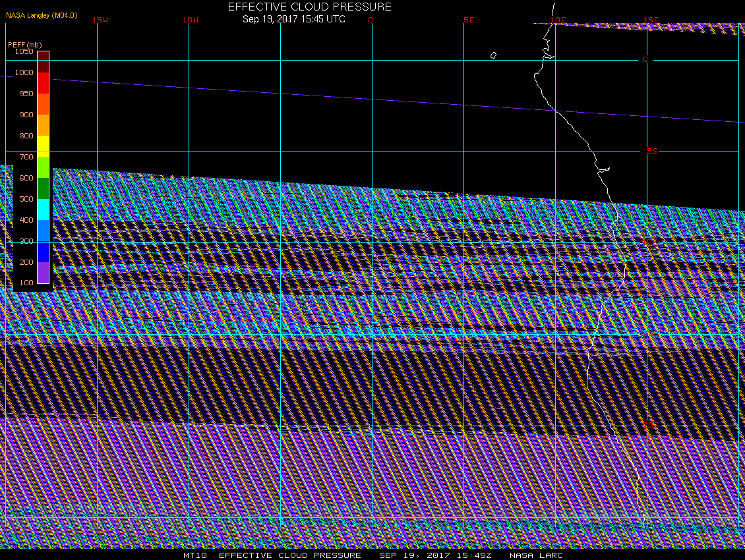
Task: Click the dark red 1000–1050 mb legend swatch
Action: (43, 62)
